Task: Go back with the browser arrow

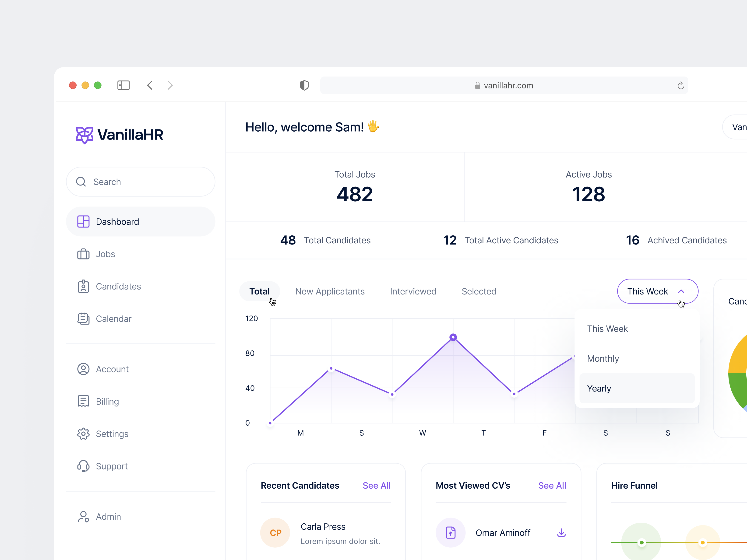Action: click(150, 85)
